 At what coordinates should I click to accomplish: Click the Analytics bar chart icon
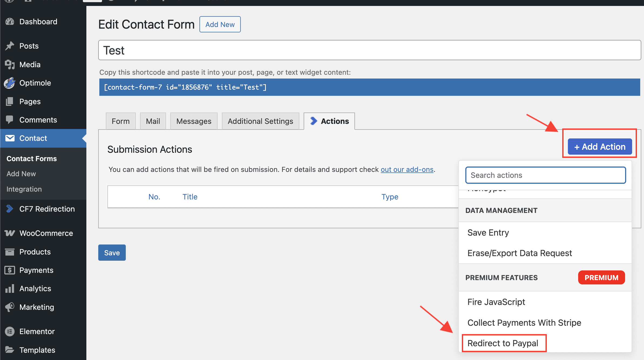10,288
